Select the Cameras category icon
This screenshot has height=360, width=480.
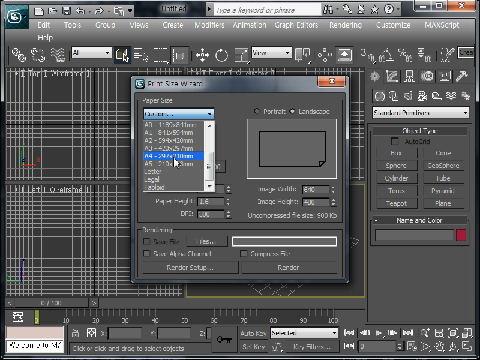[x=422, y=96]
